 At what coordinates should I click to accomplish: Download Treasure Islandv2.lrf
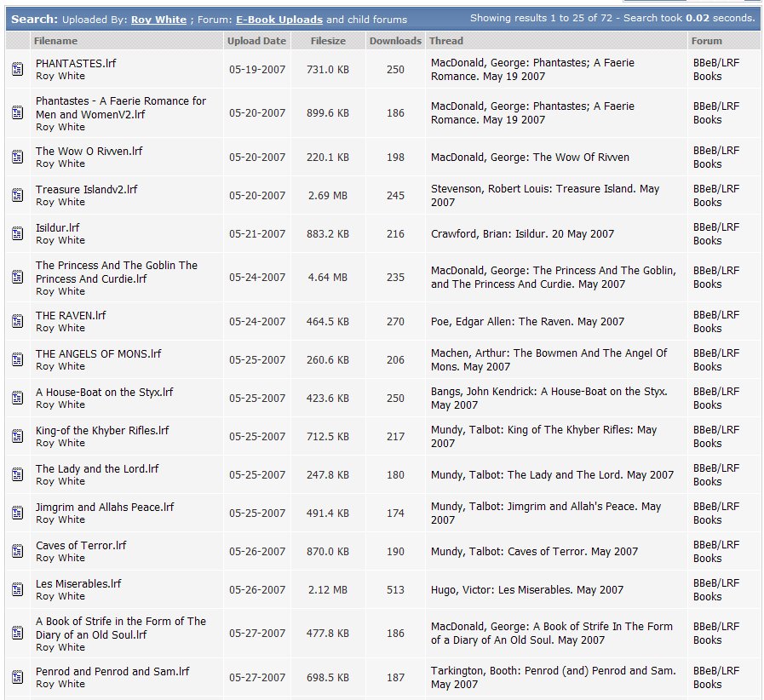click(87, 190)
